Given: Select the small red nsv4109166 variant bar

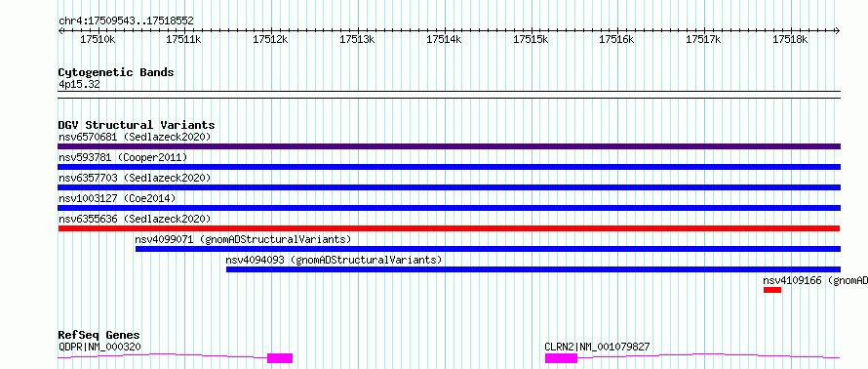Looking at the screenshot, I should (x=772, y=290).
